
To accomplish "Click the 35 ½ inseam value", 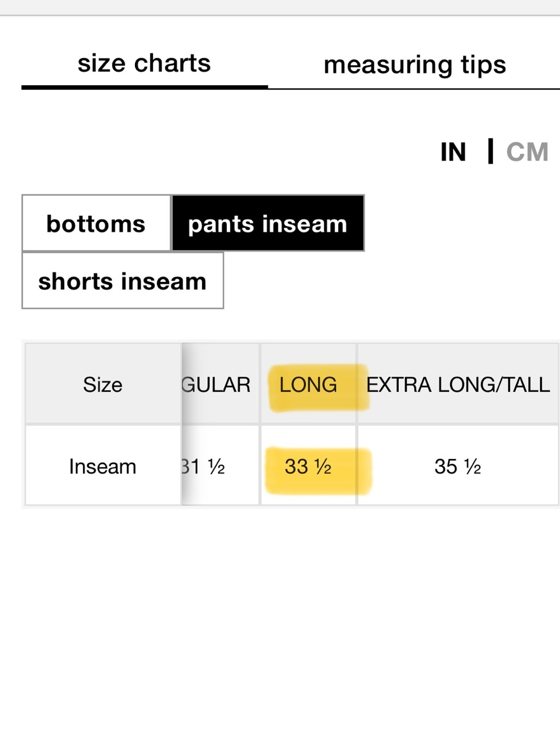I will click(458, 466).
